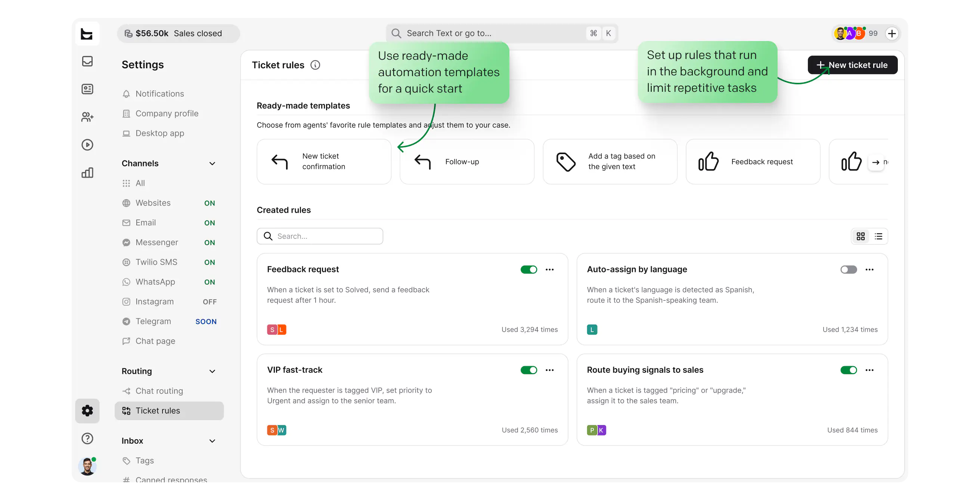The width and height of the screenshot is (980, 500).
Task: Toggle the Feedback request rule off
Action: pyautogui.click(x=529, y=269)
